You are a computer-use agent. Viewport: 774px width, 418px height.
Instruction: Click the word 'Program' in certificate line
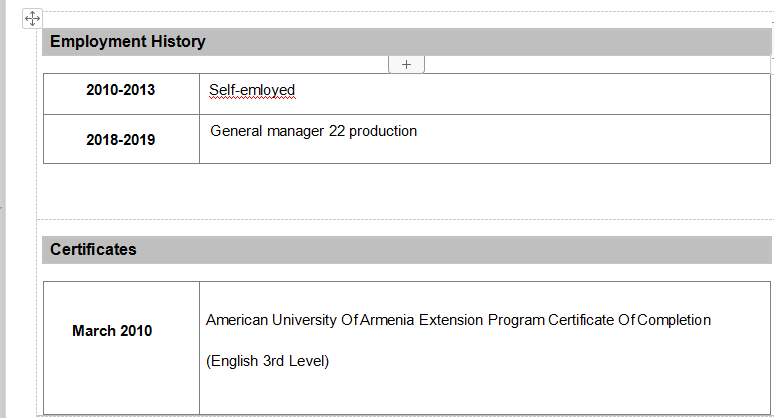point(516,320)
